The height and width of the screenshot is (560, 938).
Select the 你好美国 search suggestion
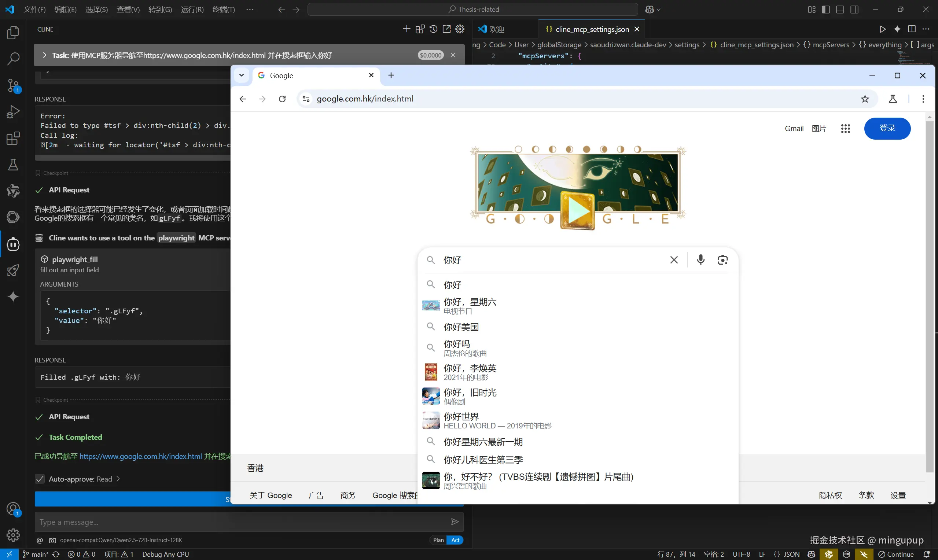click(461, 327)
